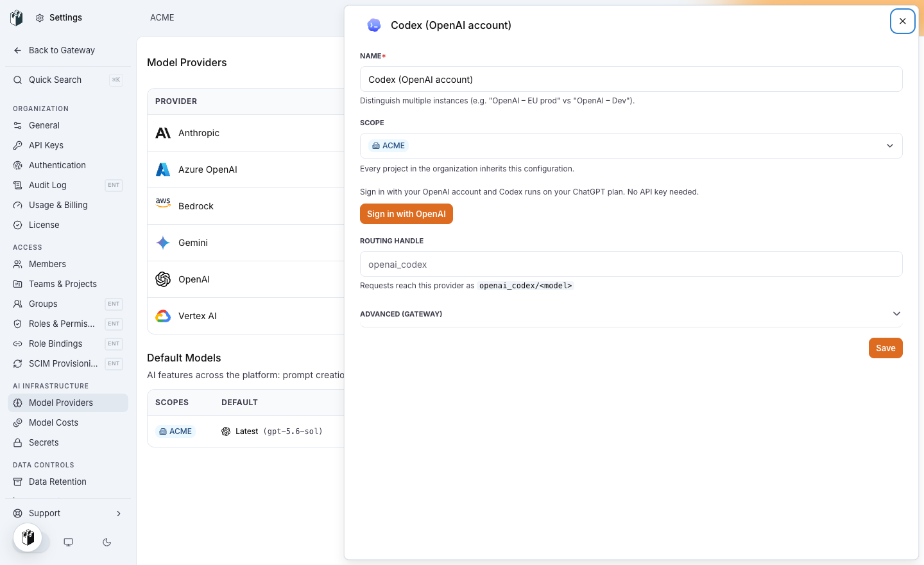
Task: Click the Model Costs coins icon
Action: click(x=18, y=423)
